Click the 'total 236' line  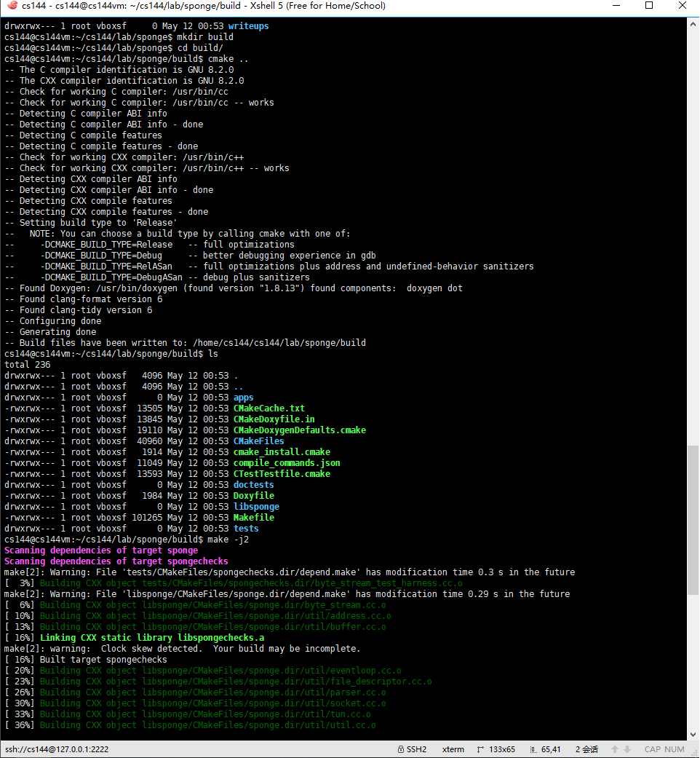pos(27,365)
